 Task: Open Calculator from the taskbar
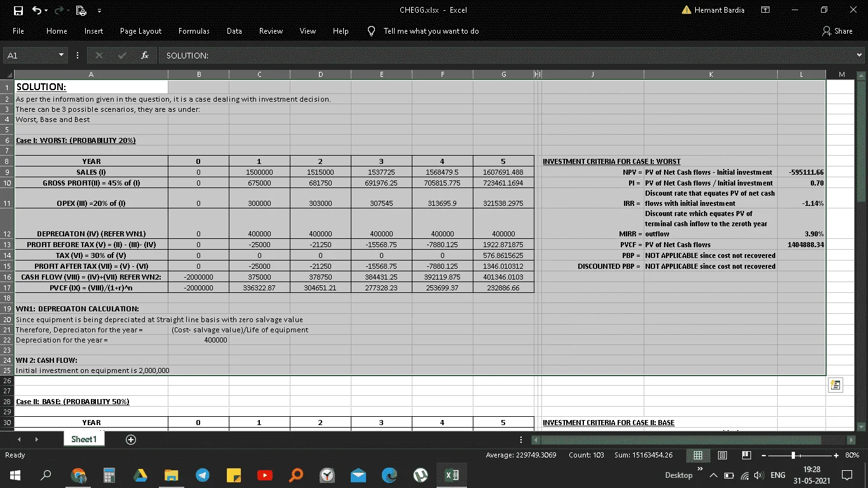(109, 475)
